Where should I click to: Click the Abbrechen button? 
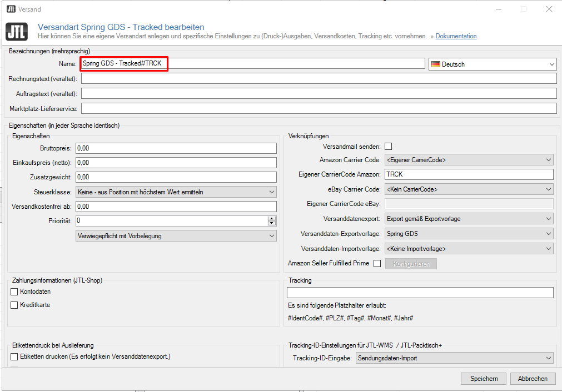pos(532,378)
